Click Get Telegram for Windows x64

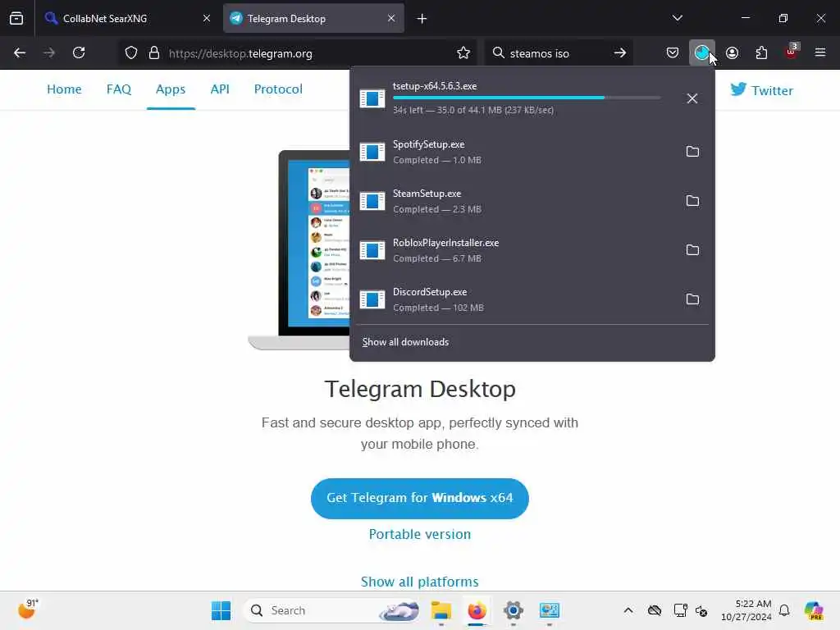tap(419, 498)
